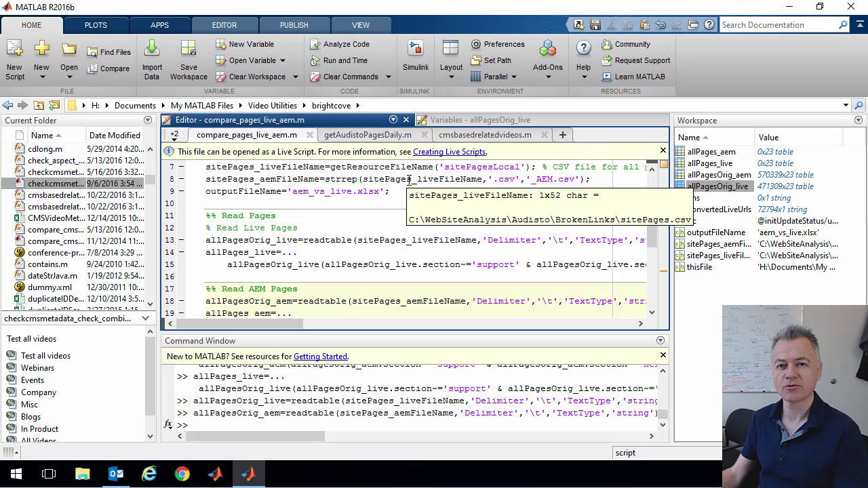Click the New Script icon
This screenshot has width=868, height=488.
[x=14, y=49]
